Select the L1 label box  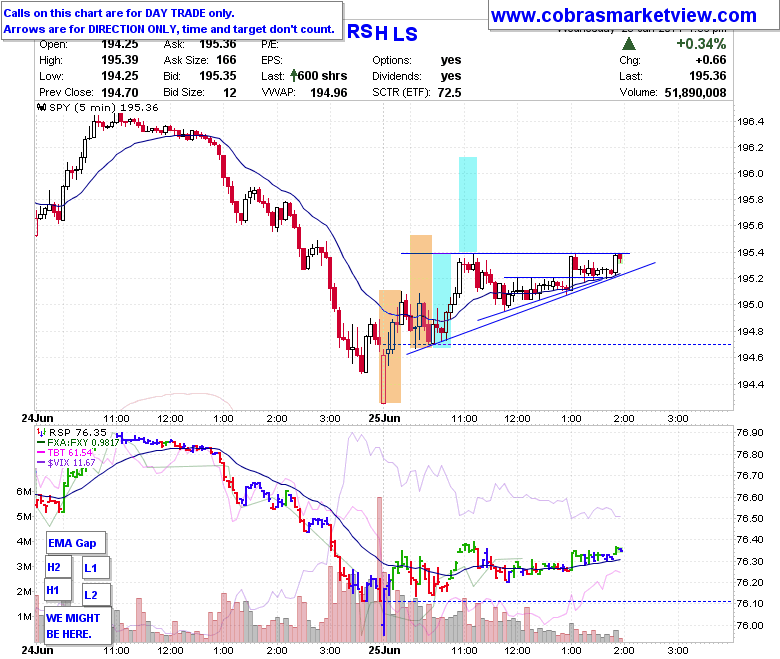(96, 568)
